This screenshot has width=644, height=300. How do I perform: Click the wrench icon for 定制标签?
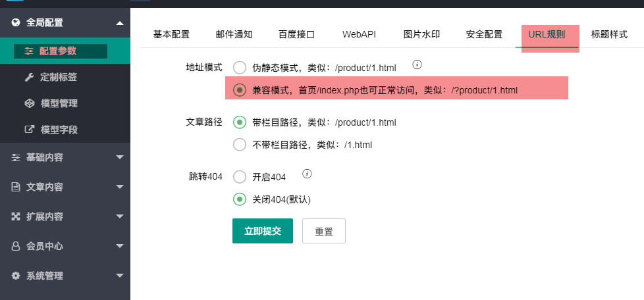tap(29, 77)
